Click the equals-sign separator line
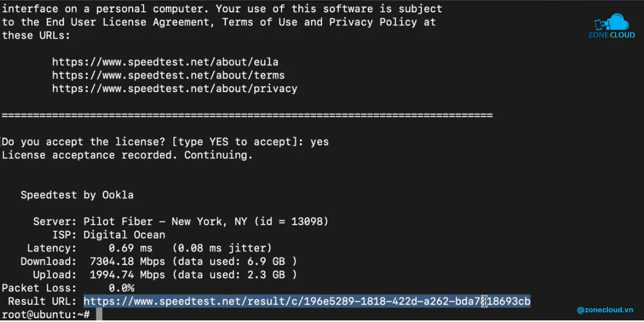 247,115
